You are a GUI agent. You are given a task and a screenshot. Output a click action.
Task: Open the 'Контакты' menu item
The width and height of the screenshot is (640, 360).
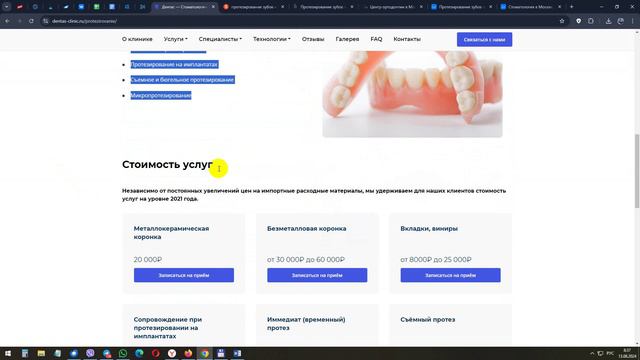pyautogui.click(x=407, y=39)
